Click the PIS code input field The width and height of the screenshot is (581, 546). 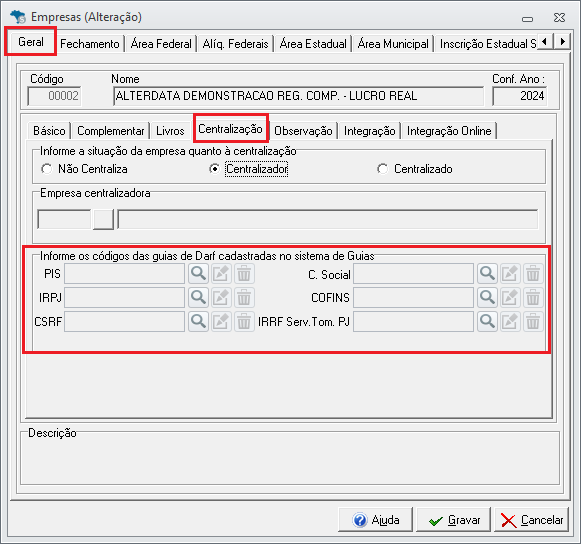(x=124, y=274)
